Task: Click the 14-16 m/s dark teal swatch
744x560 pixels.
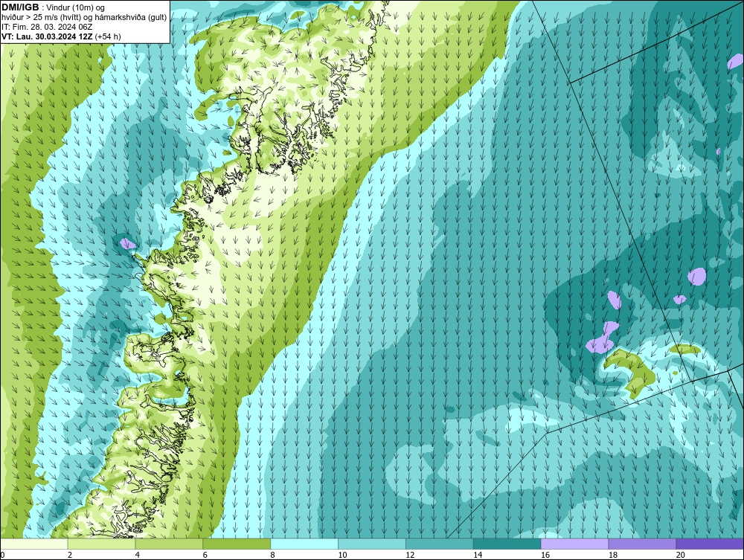Action: 507,544
